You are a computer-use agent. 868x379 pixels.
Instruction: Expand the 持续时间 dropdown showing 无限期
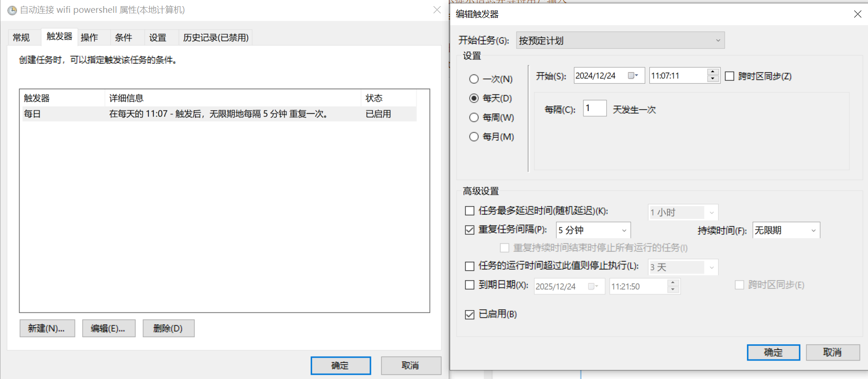[786, 230]
